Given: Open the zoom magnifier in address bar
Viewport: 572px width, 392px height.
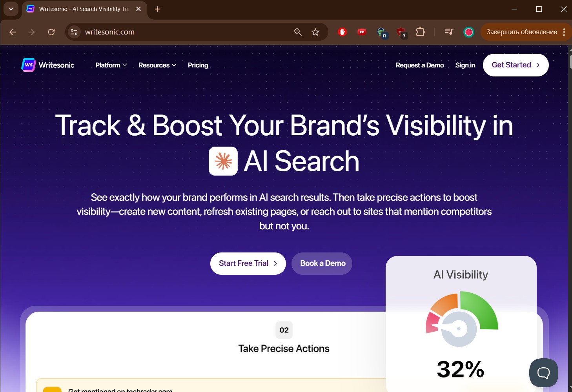Looking at the screenshot, I should [298, 32].
